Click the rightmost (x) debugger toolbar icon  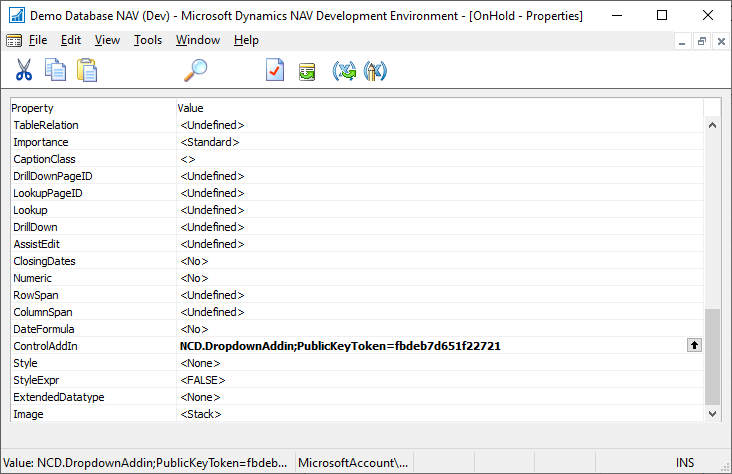pos(376,71)
